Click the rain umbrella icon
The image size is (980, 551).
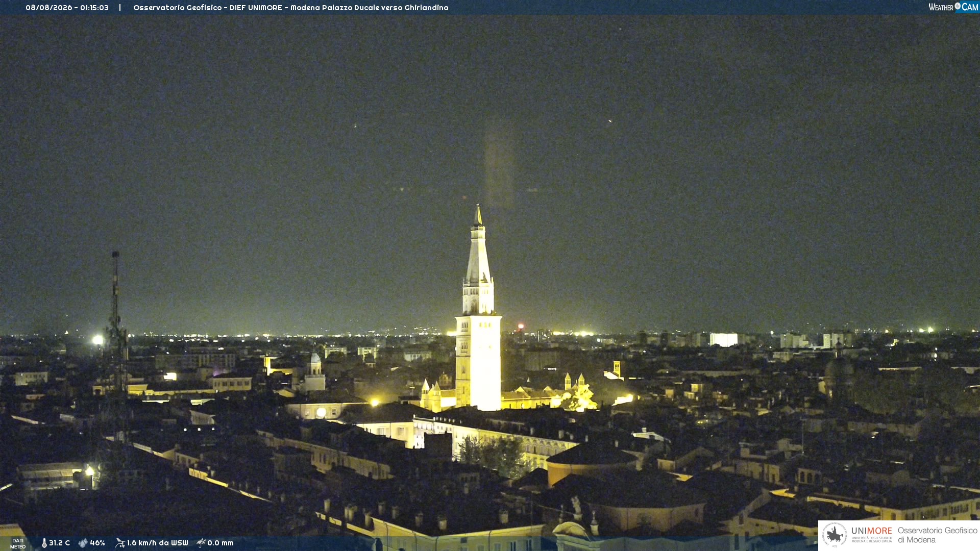click(x=201, y=543)
